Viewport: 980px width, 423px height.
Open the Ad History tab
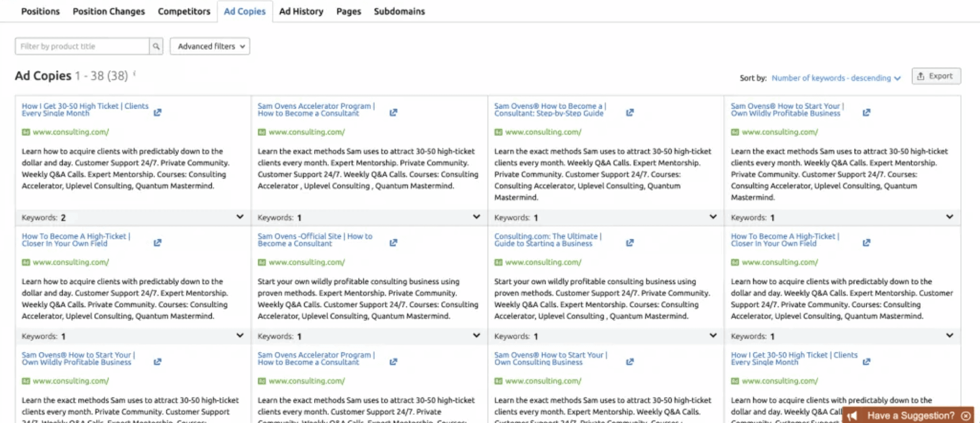pyautogui.click(x=301, y=11)
